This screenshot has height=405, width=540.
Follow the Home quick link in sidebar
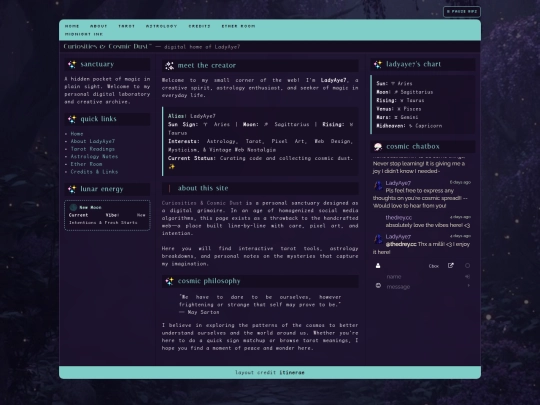click(x=77, y=134)
